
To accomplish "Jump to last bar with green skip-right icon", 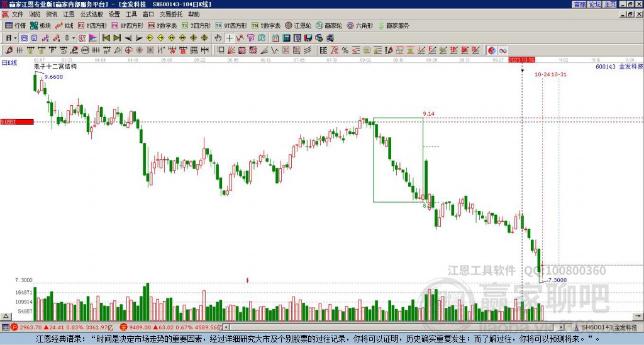I will 117,38.
